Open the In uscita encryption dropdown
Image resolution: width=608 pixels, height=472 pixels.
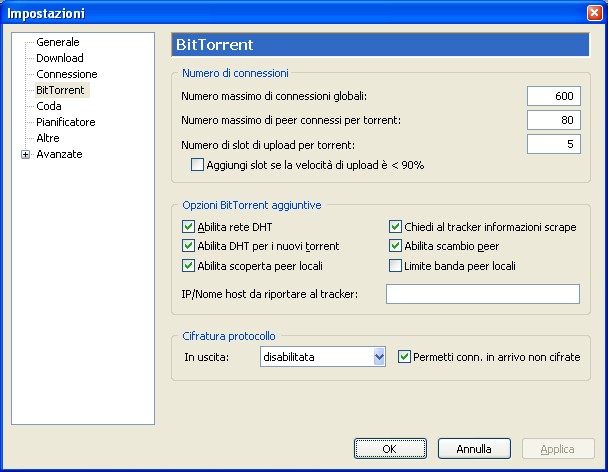378,356
